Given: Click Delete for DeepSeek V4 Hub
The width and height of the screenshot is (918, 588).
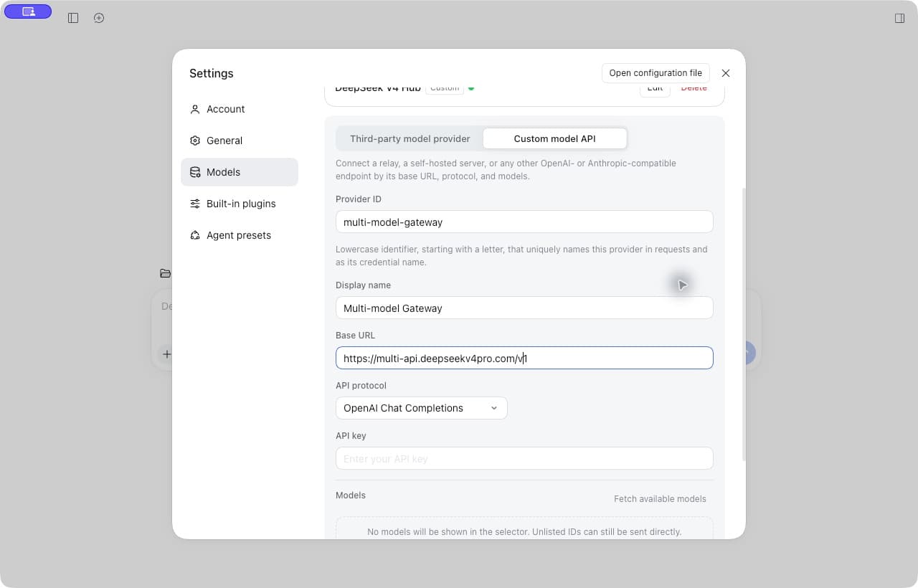Looking at the screenshot, I should 694,88.
